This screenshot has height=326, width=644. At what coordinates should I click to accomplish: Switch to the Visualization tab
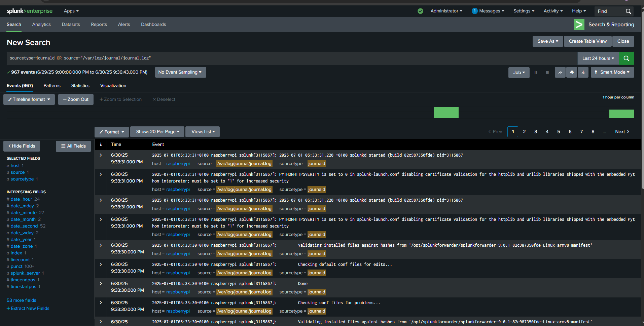113,86
